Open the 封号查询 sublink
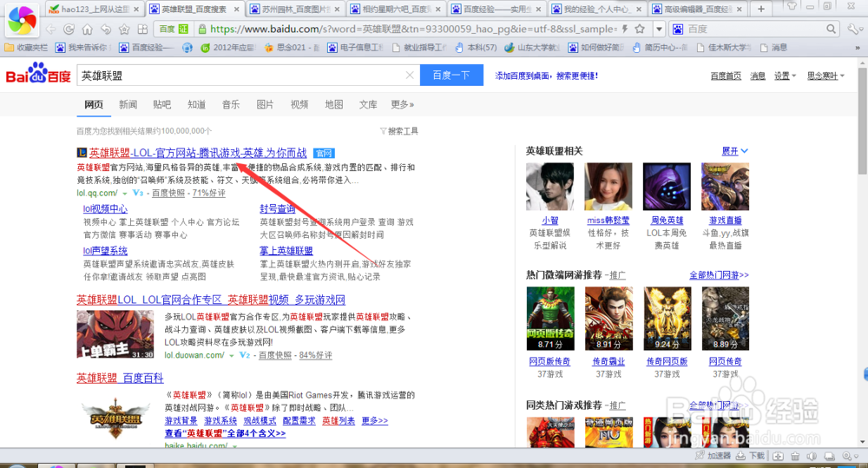 [x=278, y=208]
